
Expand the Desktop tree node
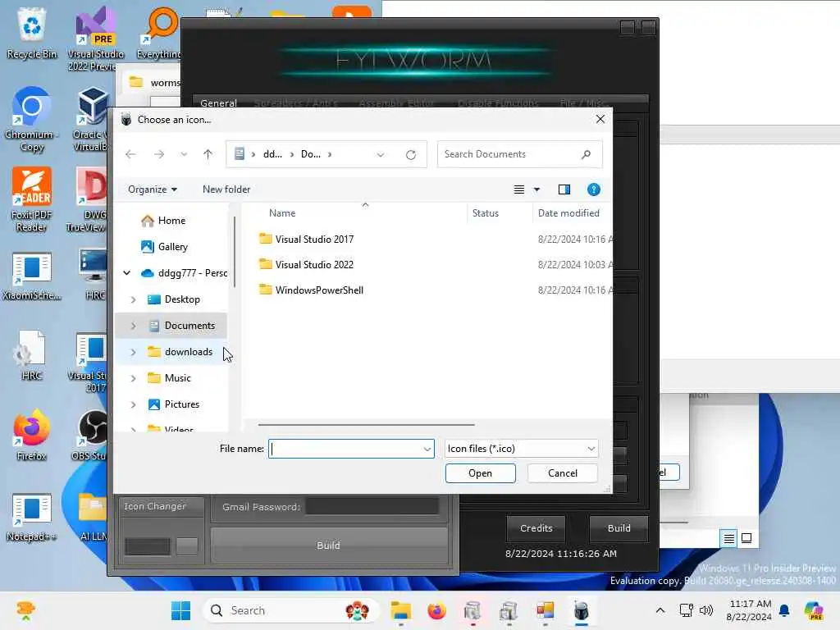pyautogui.click(x=134, y=299)
